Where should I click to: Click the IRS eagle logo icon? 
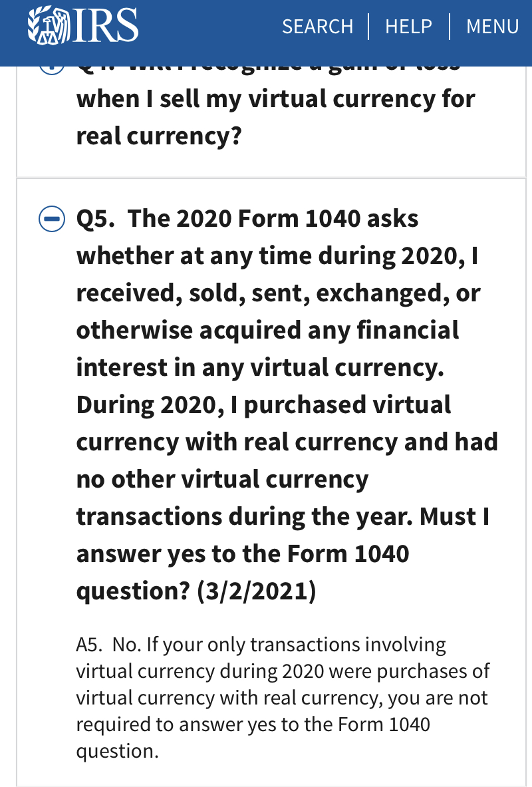coord(49,25)
